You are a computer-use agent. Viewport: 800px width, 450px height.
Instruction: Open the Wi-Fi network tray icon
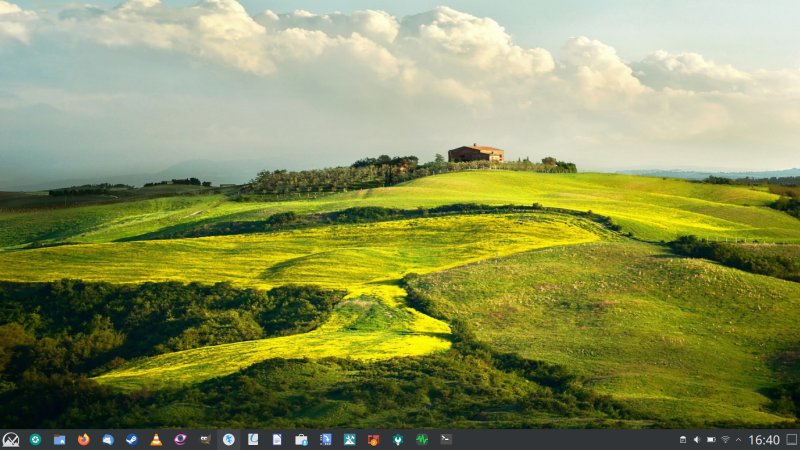725,440
